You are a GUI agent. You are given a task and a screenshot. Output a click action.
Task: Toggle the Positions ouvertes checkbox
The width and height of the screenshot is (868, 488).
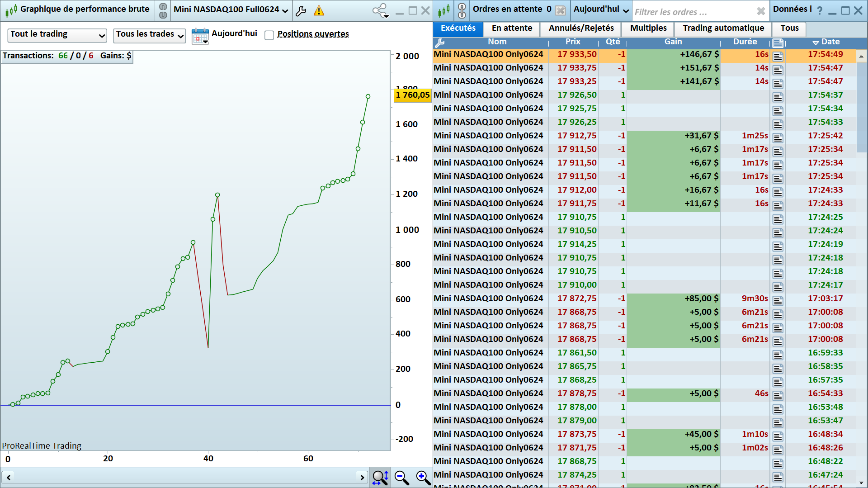269,35
